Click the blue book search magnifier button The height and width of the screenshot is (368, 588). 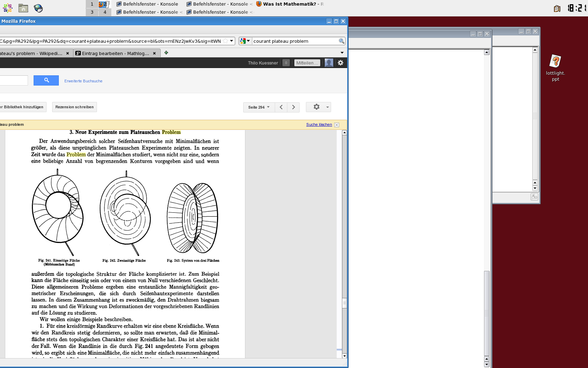point(46,81)
